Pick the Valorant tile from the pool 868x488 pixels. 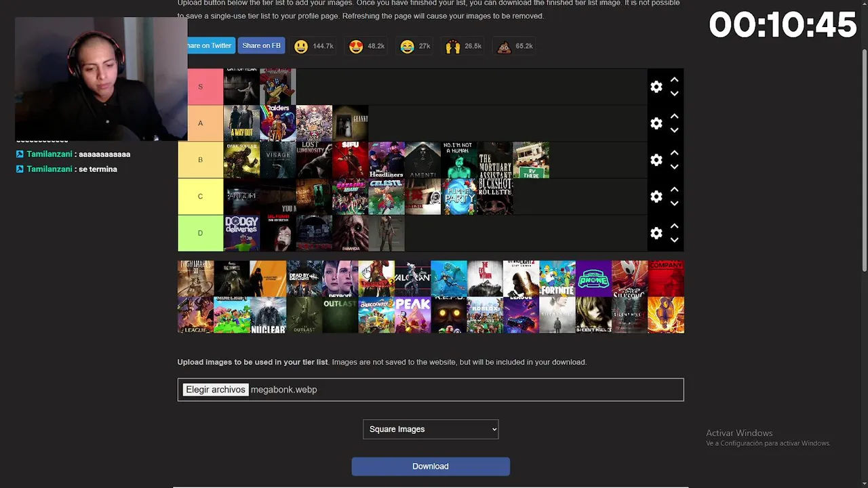(412, 279)
